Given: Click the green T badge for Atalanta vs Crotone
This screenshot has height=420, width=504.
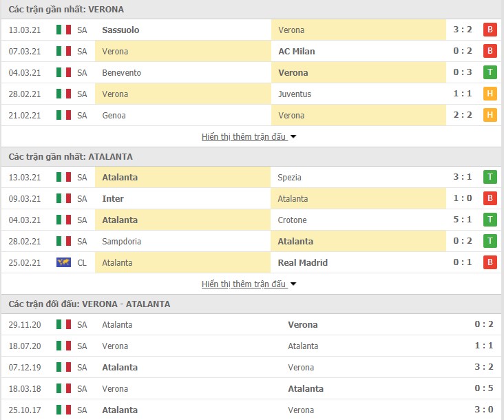Looking at the screenshot, I should pos(490,220).
